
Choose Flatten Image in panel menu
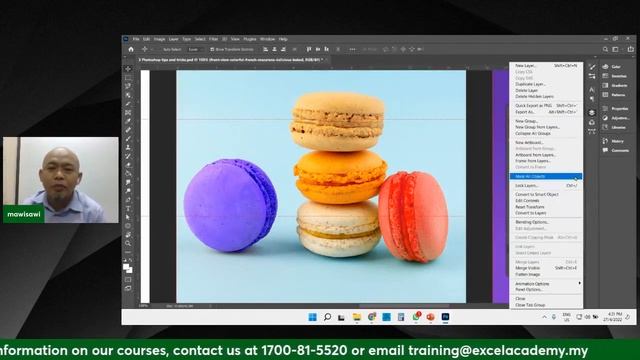tap(546, 274)
